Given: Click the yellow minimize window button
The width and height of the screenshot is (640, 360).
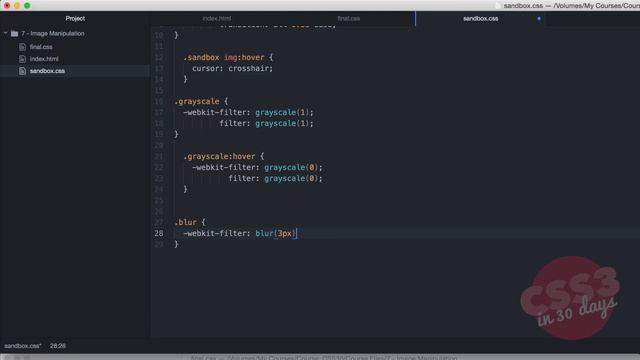Looking at the screenshot, I should (17, 5).
